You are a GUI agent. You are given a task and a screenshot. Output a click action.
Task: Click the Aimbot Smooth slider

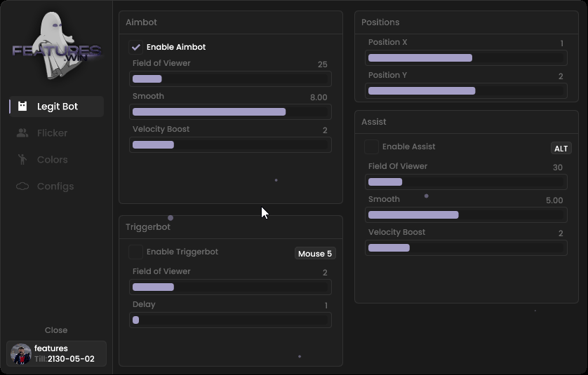tap(230, 112)
